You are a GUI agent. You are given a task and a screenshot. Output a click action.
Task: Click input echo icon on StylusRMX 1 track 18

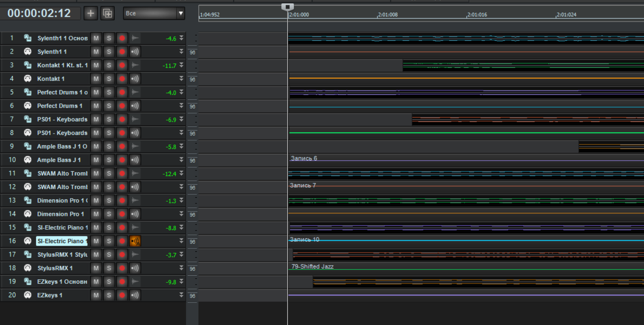pos(135,268)
